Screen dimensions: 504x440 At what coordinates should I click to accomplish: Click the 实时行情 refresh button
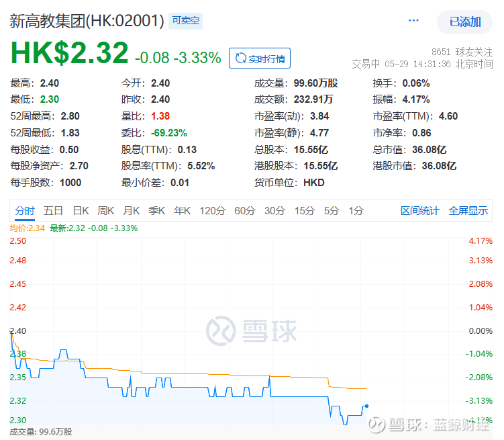(x=260, y=58)
